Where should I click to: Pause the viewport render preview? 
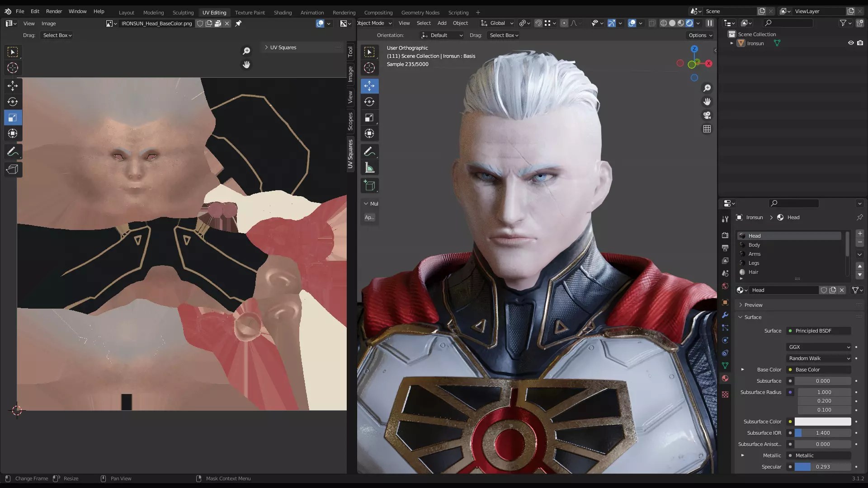710,23
